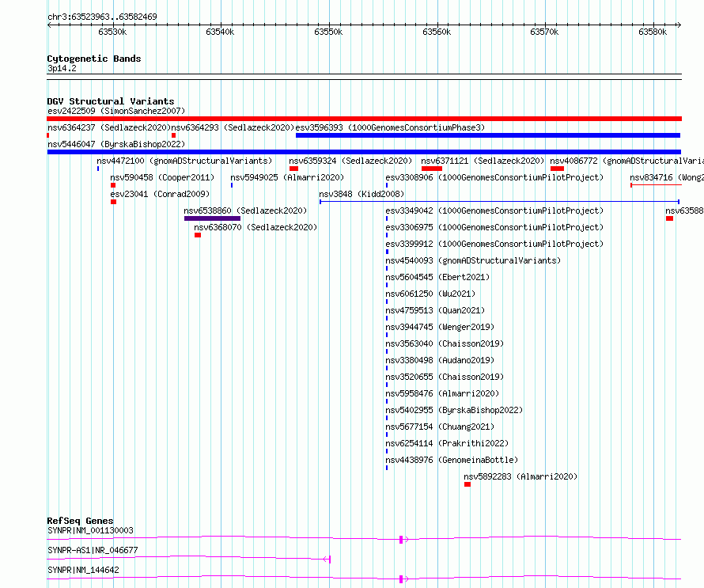The width and height of the screenshot is (704, 588).
Task: Select the nsv834716 variant label
Action: point(667,177)
